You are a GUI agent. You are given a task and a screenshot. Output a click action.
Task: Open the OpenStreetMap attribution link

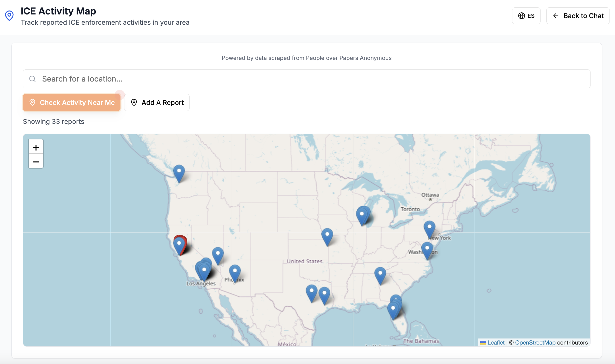coord(535,342)
